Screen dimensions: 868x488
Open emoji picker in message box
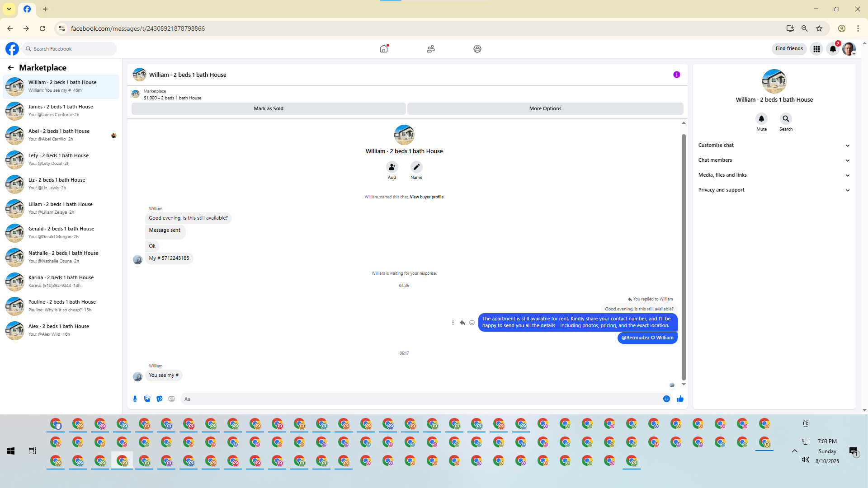[666, 399]
